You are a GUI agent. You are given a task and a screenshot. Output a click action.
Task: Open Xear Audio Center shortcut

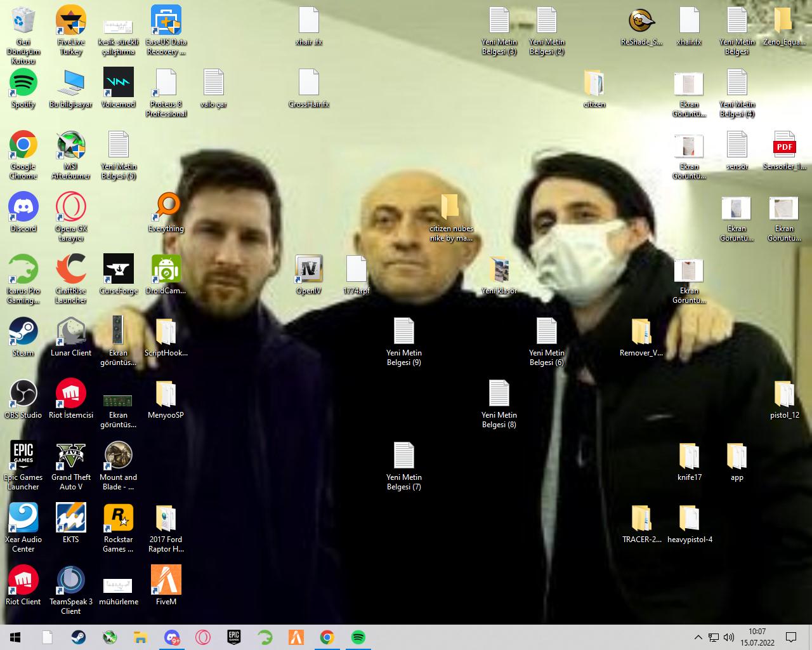(23, 527)
